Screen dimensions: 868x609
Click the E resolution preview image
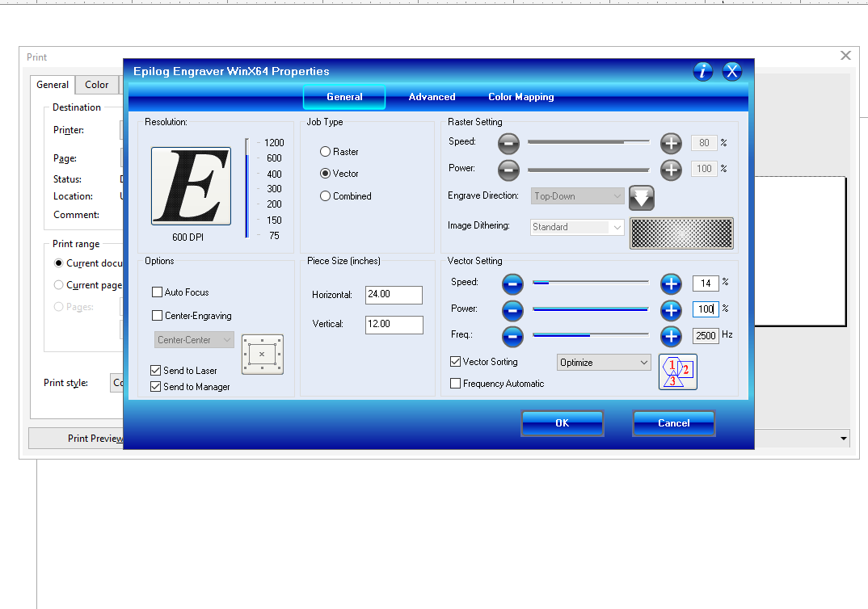point(190,186)
